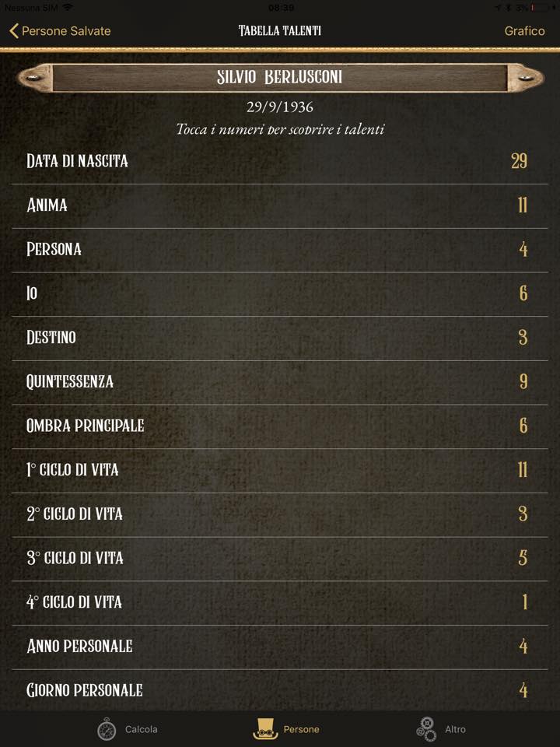This screenshot has height=747, width=560.
Task: Tap the back chevron arrow icon
Action: (x=14, y=31)
